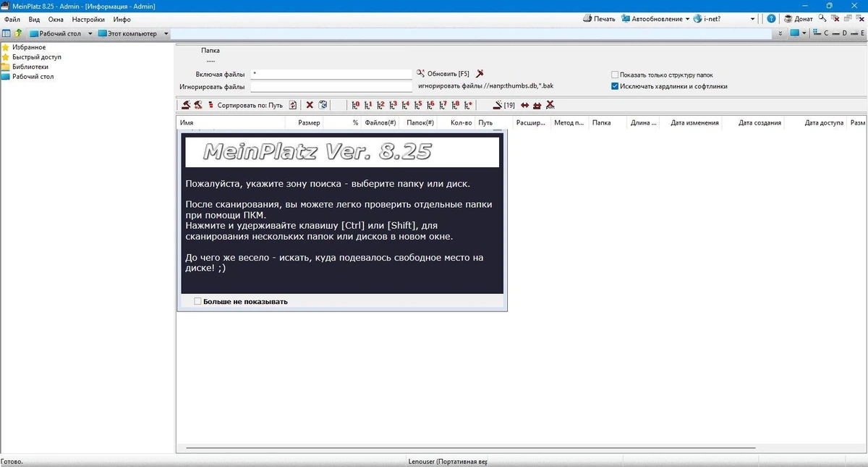868x467 pixels.
Task: Uncheck Исключать хардлинки и софтлинки
Action: click(x=615, y=86)
